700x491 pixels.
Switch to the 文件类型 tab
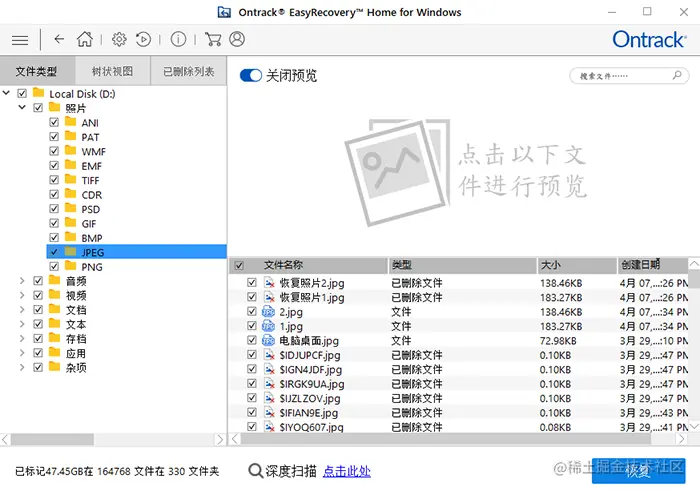pyautogui.click(x=37, y=71)
